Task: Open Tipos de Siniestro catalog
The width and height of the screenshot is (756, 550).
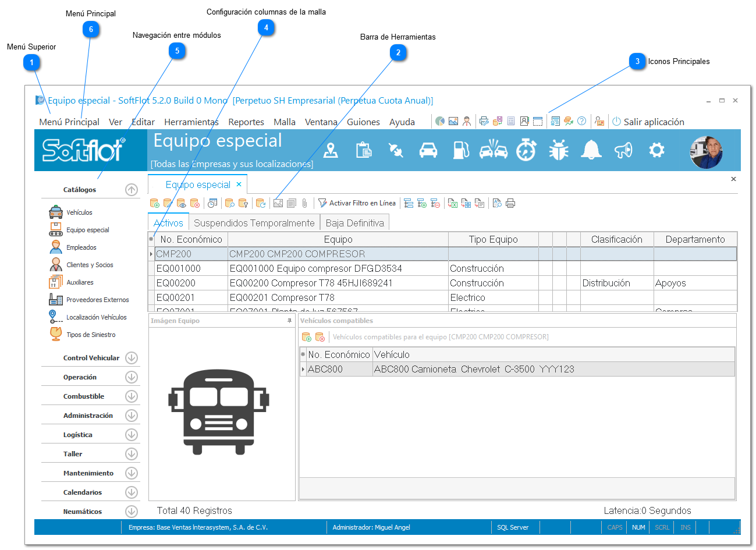Action: pos(91,335)
